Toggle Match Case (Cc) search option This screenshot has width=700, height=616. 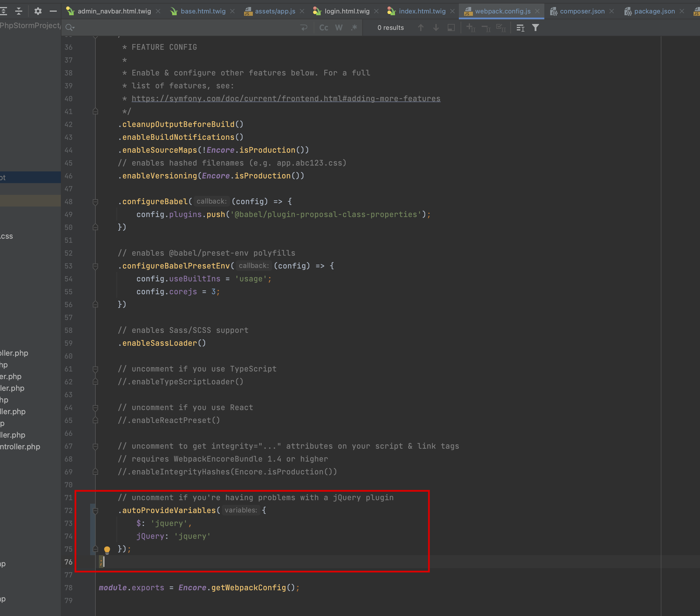[x=324, y=28]
